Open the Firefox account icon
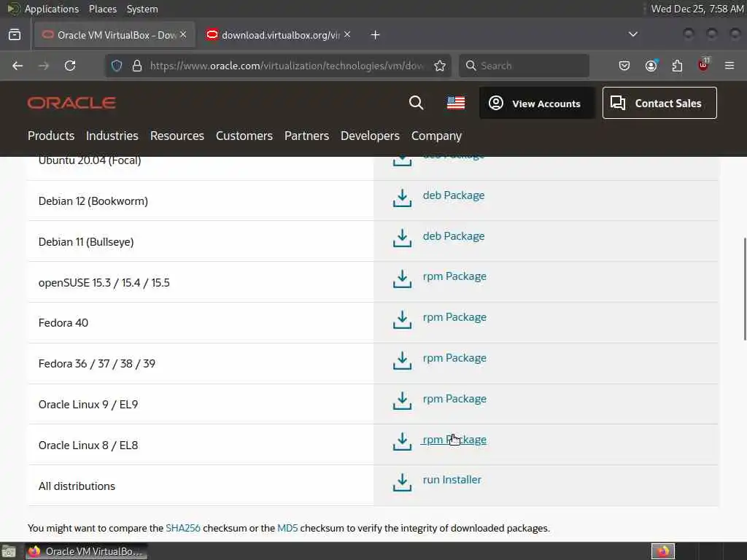747x560 pixels. [651, 66]
